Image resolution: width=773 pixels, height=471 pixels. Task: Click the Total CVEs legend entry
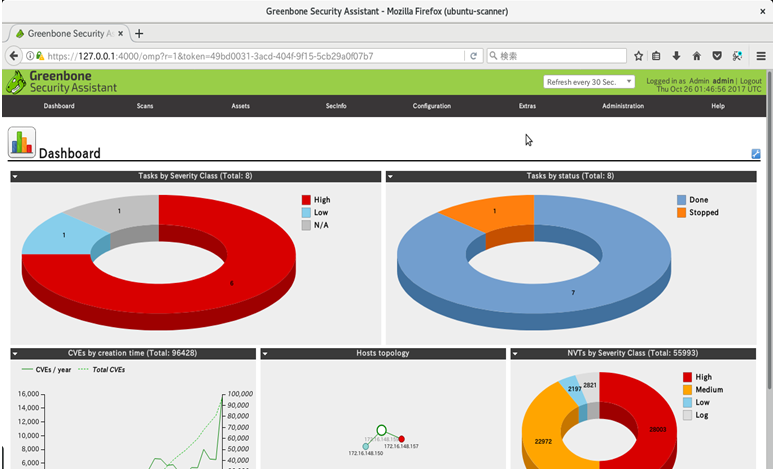point(102,370)
